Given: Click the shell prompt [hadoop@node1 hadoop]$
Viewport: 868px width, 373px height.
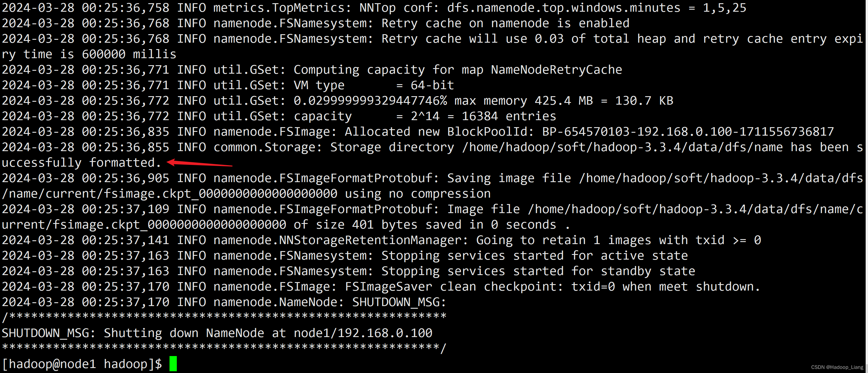Looking at the screenshot, I should tap(82, 364).
